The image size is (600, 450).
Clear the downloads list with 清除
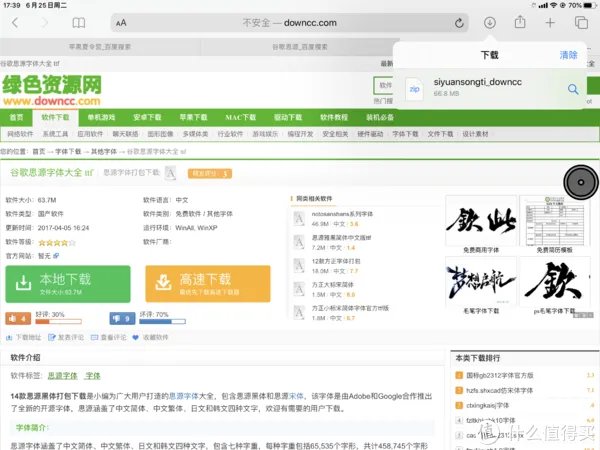[568, 55]
